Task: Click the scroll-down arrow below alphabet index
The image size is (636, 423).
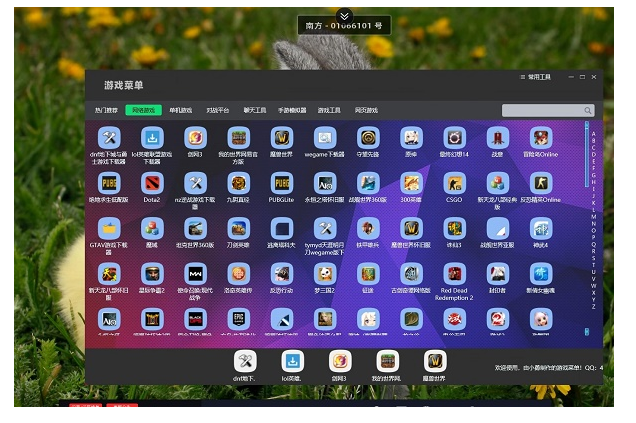Action: pyautogui.click(x=587, y=332)
